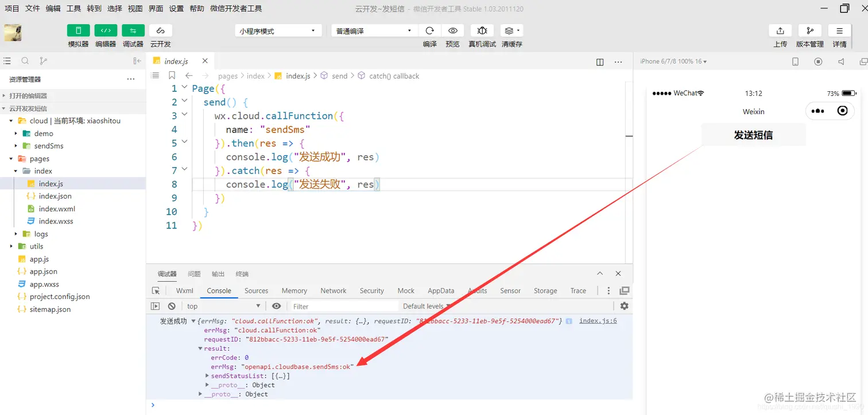Switch to the 输出 panel tab
Screen dimensions: 868x415
click(x=218, y=274)
